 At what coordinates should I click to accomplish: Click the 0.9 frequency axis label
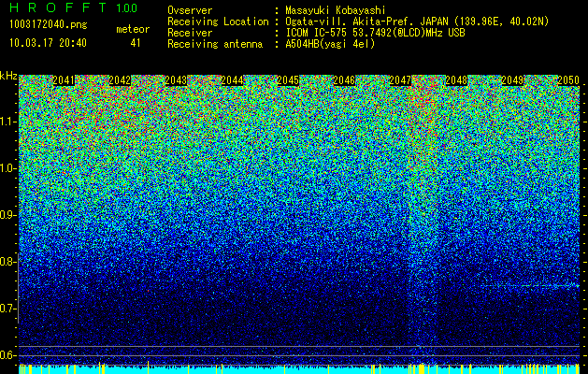click(7, 215)
